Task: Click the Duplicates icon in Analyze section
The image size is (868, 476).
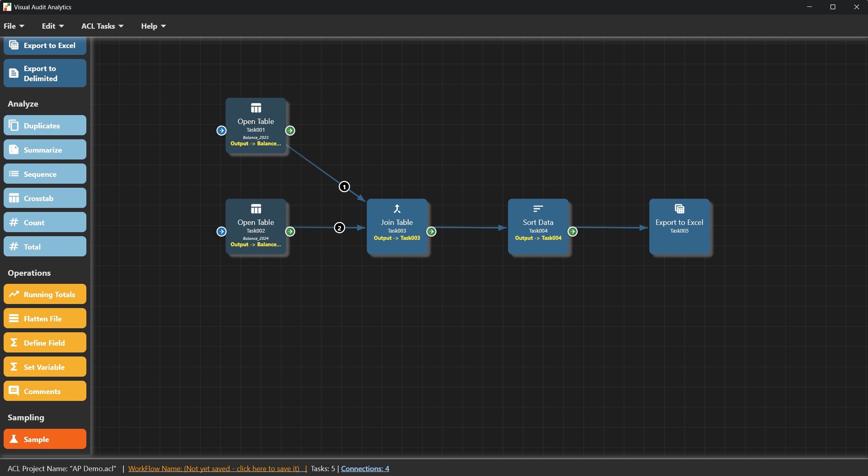Action: (x=14, y=126)
